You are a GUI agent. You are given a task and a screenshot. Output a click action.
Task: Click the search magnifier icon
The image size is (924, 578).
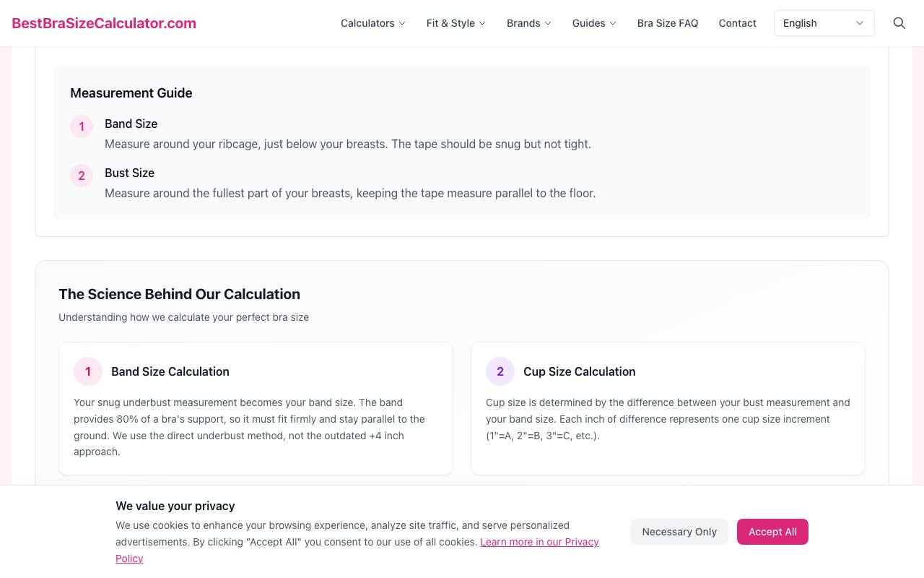pyautogui.click(x=899, y=23)
